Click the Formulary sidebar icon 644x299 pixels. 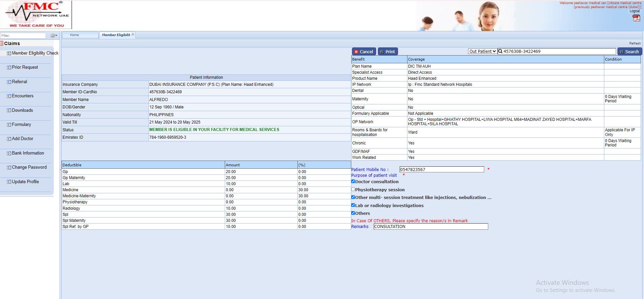tap(9, 125)
